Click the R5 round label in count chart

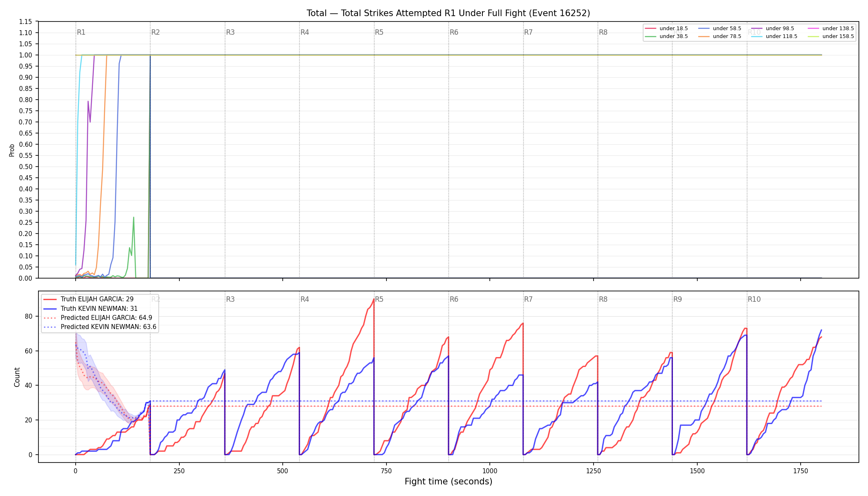click(379, 299)
